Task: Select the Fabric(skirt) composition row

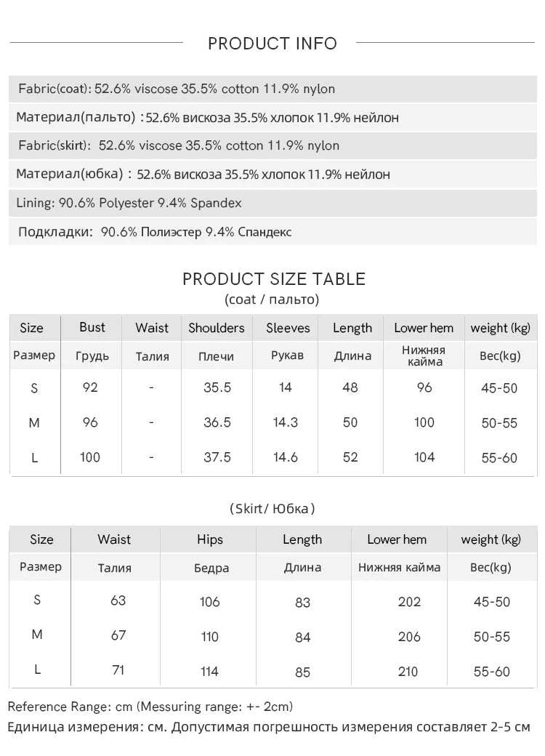Action: tap(272, 145)
